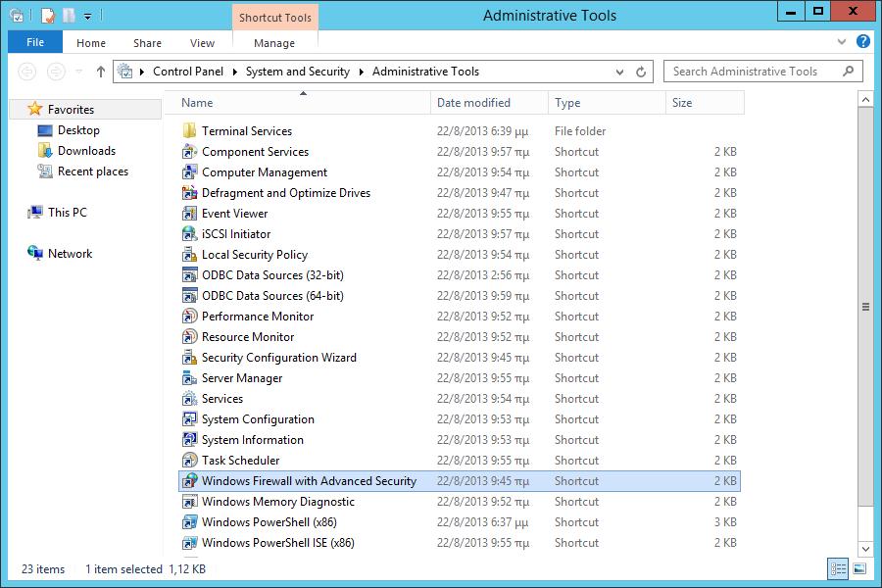Open Desktop in the navigation pane
Viewport: 882px width, 588px height.
tap(78, 130)
